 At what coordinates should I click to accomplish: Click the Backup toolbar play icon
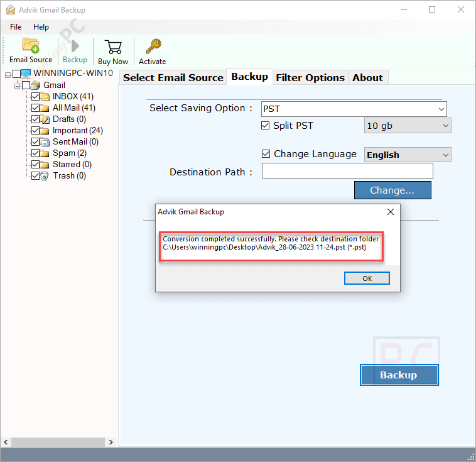[75, 47]
